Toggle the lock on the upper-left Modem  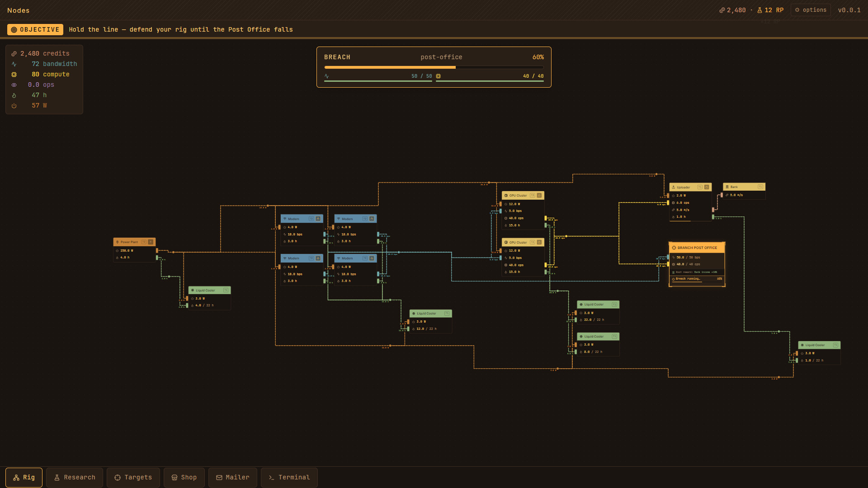click(x=318, y=219)
